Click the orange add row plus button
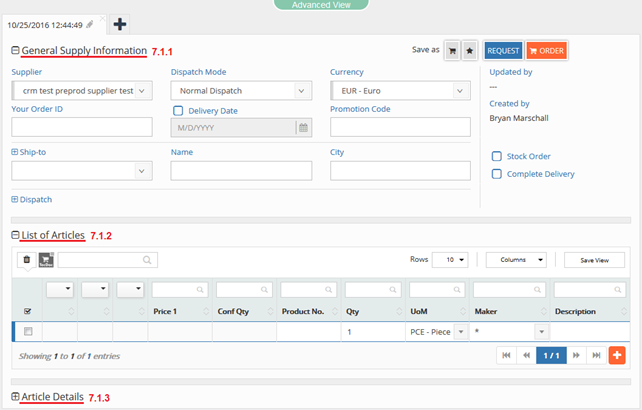The image size is (642, 410). [617, 355]
